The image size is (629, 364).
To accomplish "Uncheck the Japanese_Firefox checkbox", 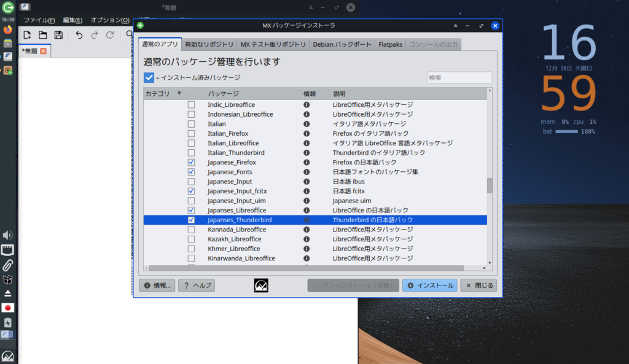I will (192, 163).
